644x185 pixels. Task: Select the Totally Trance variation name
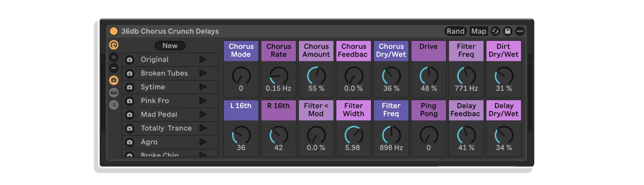(166, 128)
